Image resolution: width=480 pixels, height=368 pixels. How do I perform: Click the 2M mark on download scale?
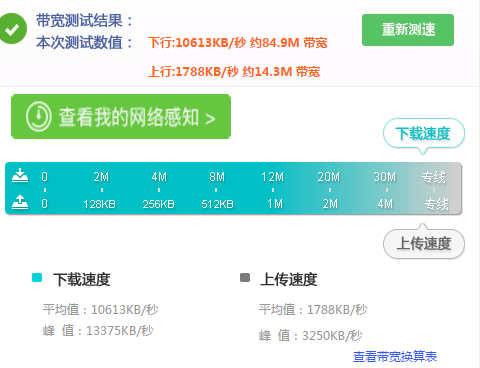pos(101,177)
